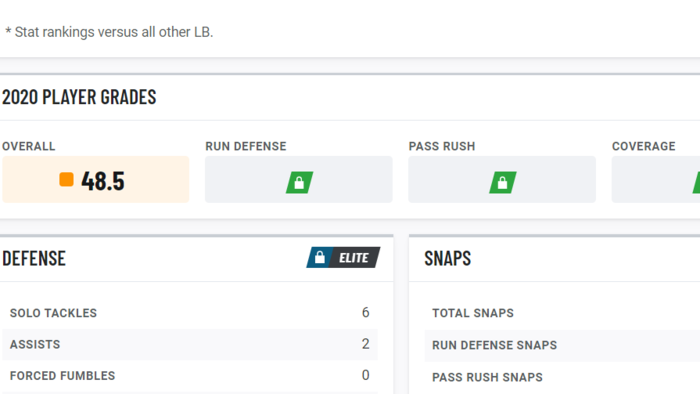Select the Assists stat row

tap(190, 344)
